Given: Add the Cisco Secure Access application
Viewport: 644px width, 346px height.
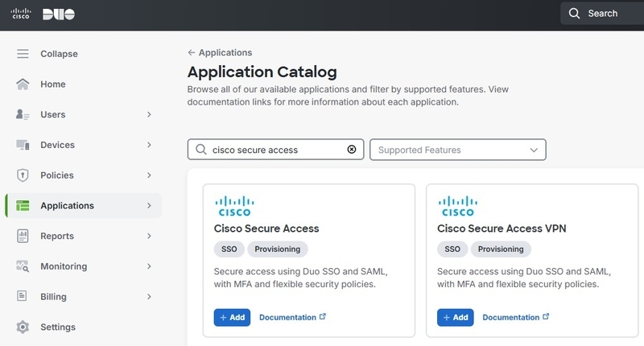Looking at the screenshot, I should [232, 317].
